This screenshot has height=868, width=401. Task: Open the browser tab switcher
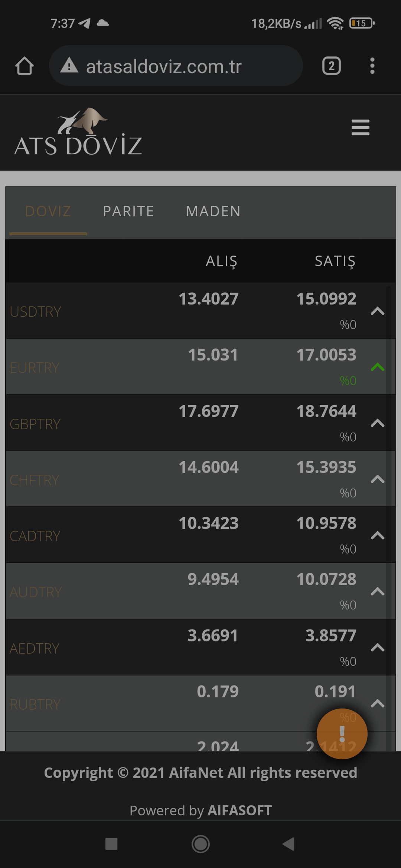[x=331, y=66]
